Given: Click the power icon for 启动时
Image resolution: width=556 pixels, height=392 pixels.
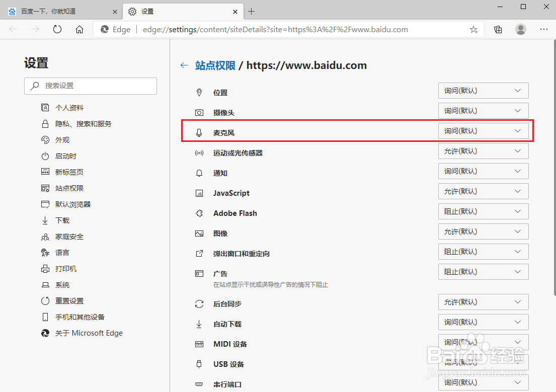Looking at the screenshot, I should (45, 156).
